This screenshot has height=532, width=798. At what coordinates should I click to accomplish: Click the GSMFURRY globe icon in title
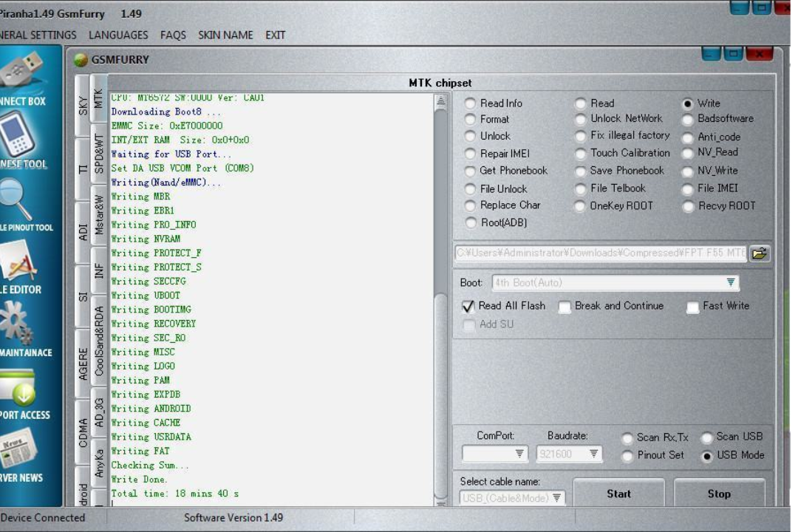coord(81,60)
